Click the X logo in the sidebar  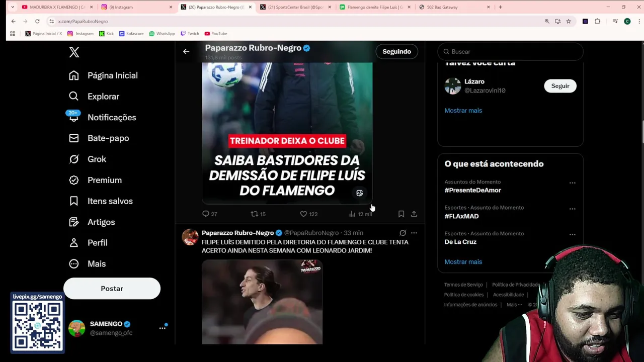click(74, 52)
